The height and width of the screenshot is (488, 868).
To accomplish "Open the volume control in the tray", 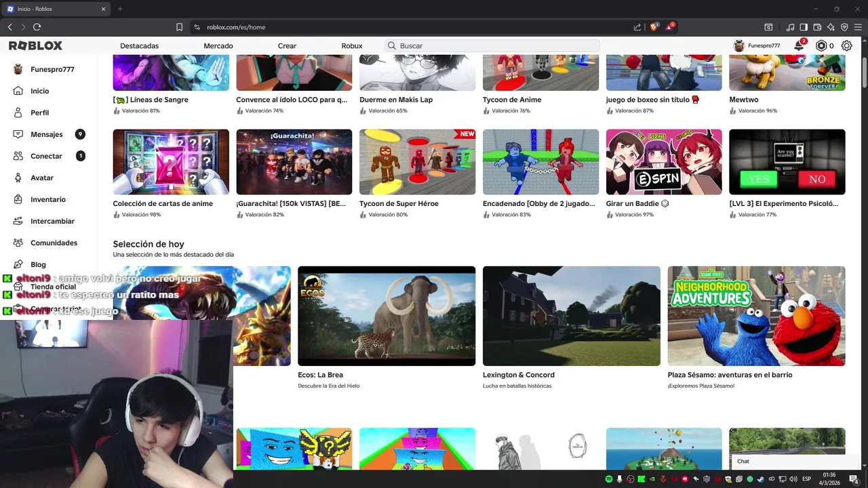I will pos(793,479).
